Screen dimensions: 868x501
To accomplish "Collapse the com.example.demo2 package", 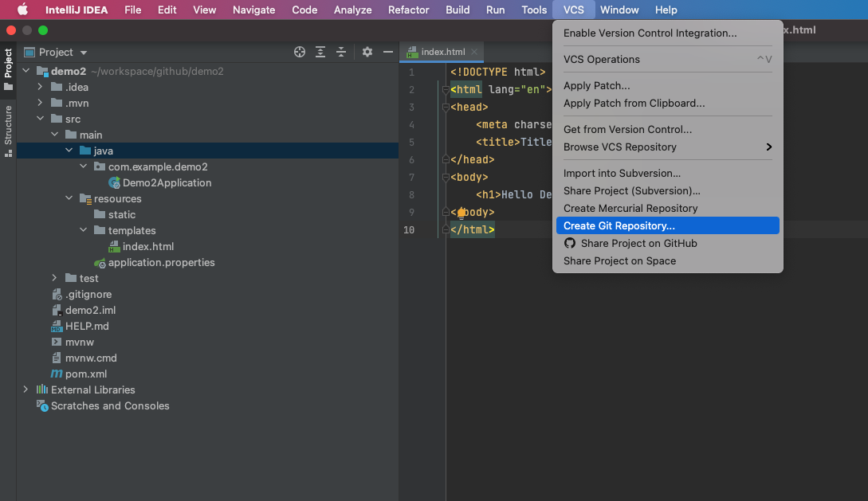I will pos(83,166).
